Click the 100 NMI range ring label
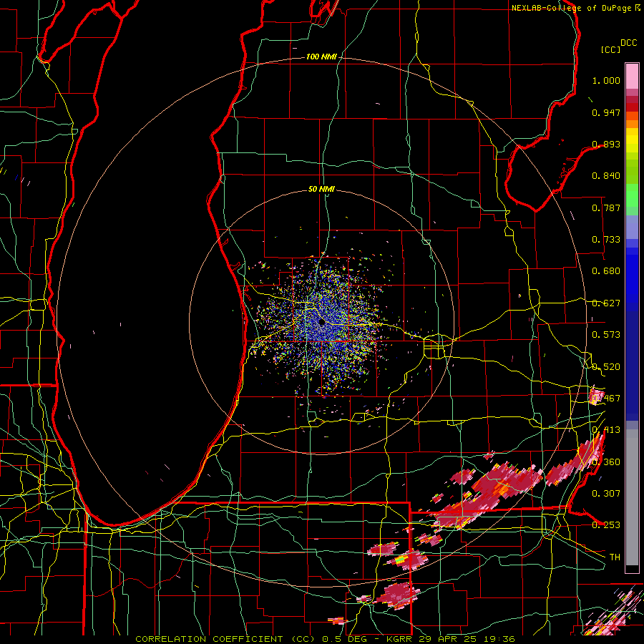The width and height of the screenshot is (644, 644). tap(321, 57)
